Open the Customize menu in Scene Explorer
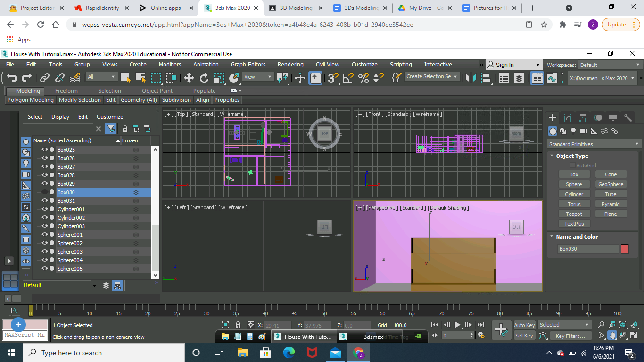This screenshot has width=644, height=362. (110, 117)
